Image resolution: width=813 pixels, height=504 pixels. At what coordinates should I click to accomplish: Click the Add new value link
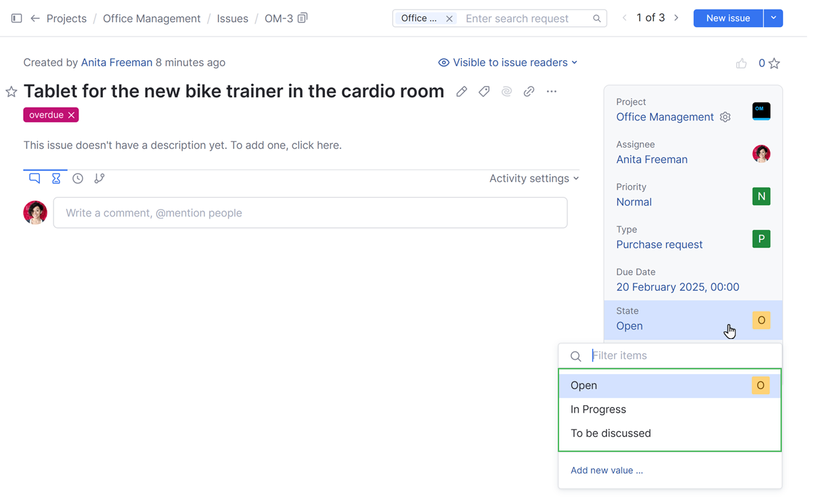coord(607,470)
